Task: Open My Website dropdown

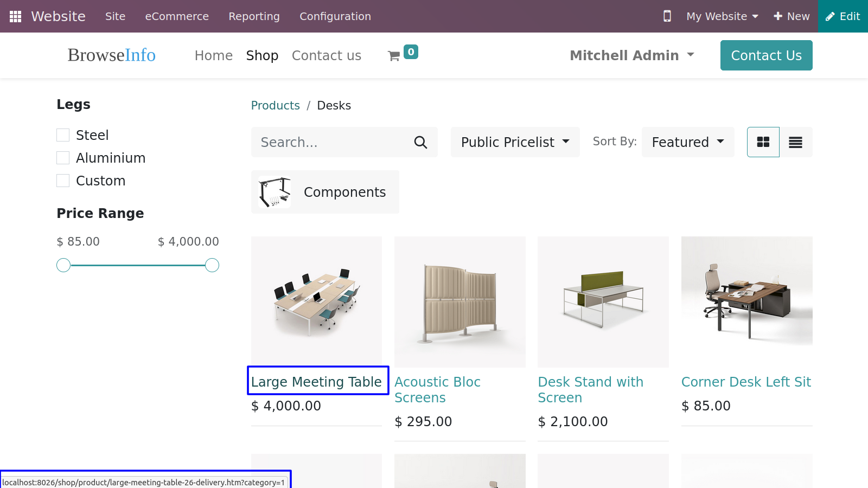Action: [722, 16]
